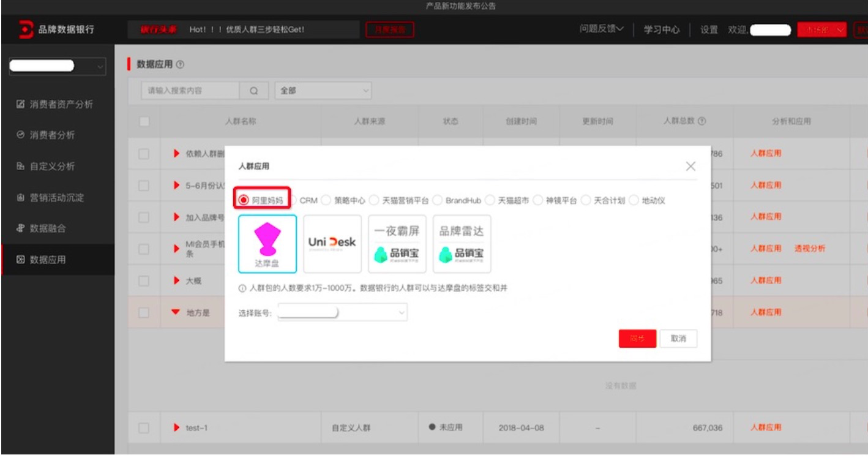The image size is (868, 458).
Task: Click the 营销活动沉淀 sidebar icon
Action: coord(20,198)
